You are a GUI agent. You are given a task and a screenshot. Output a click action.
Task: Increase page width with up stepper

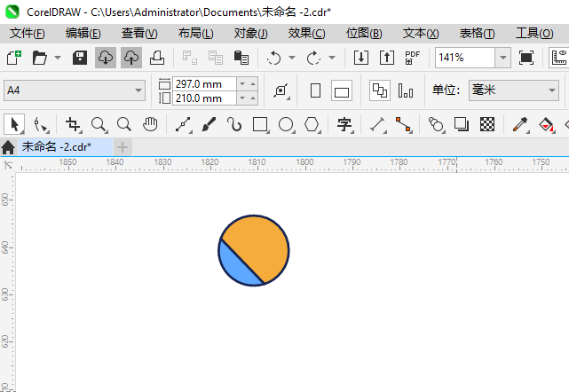coord(253,84)
